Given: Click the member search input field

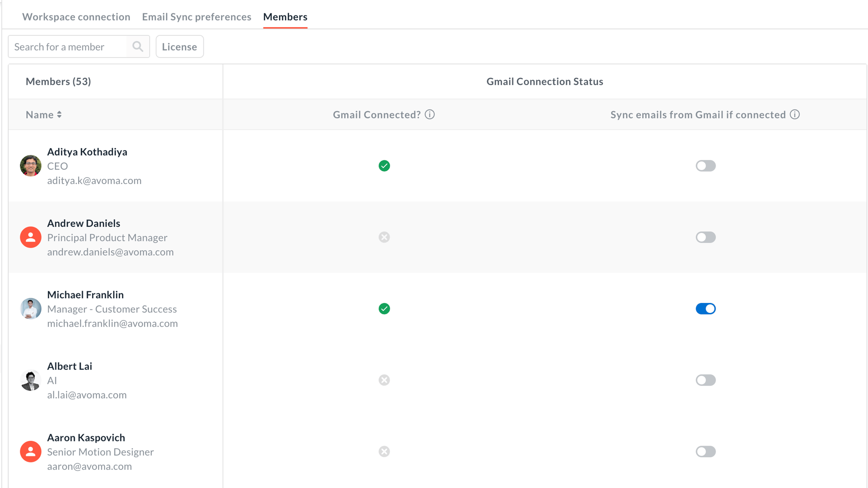Looking at the screenshot, I should click(69, 46).
